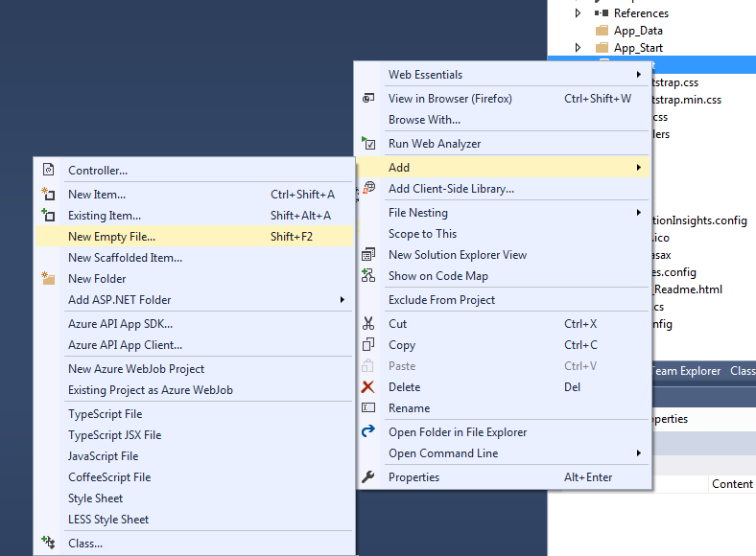Click the Class icon at submenu bottom
756x556 pixels.
pyautogui.click(x=49, y=544)
